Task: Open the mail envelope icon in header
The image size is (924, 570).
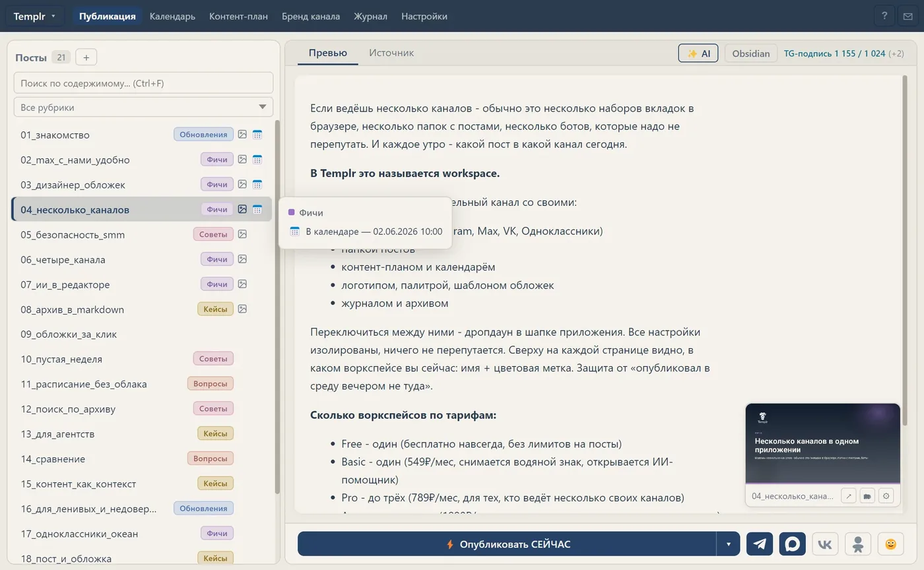Action: 907,16
